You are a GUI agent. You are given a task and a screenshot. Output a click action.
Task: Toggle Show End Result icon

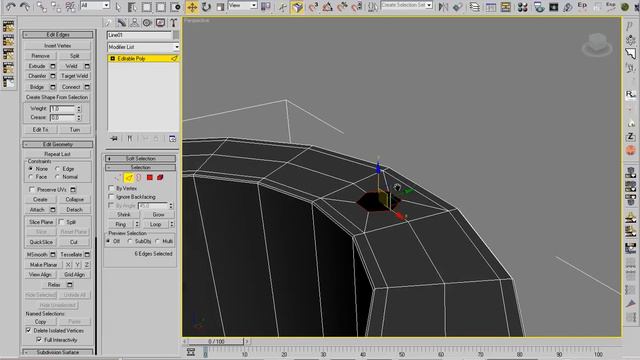130,139
